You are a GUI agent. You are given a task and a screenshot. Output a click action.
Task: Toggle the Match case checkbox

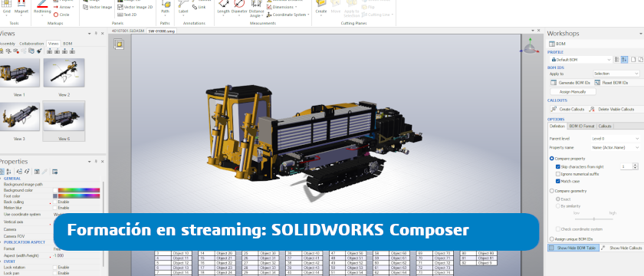(558, 181)
